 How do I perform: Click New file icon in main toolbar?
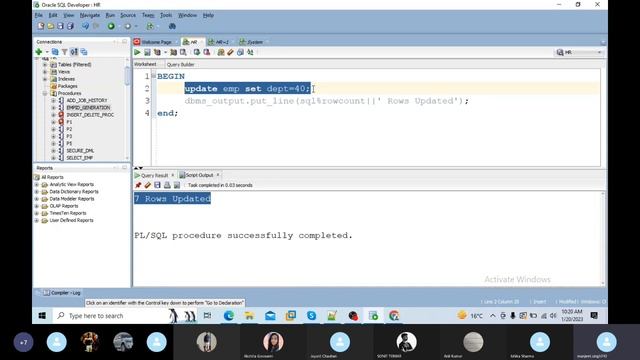tap(40, 26)
